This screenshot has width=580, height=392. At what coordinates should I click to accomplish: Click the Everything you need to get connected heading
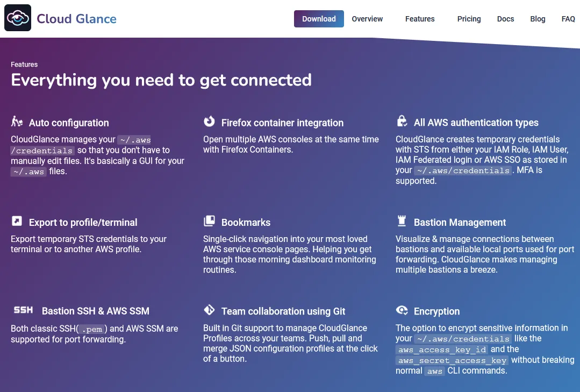pos(161,80)
